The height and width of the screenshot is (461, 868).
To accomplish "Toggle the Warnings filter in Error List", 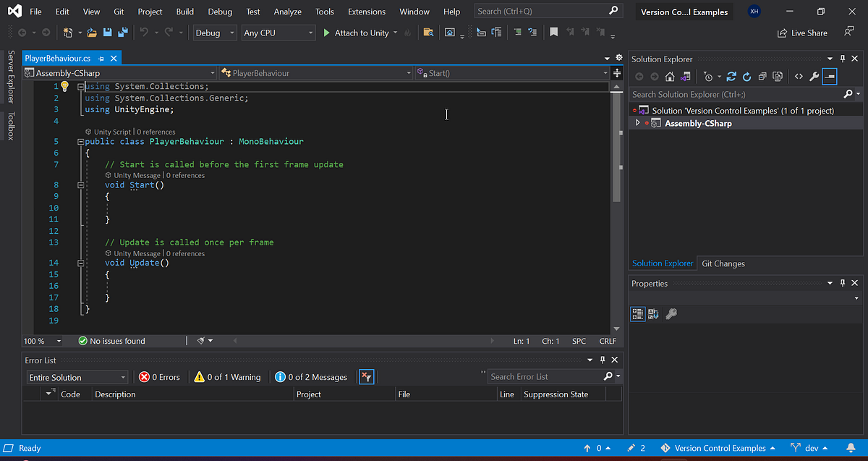I will point(229,376).
